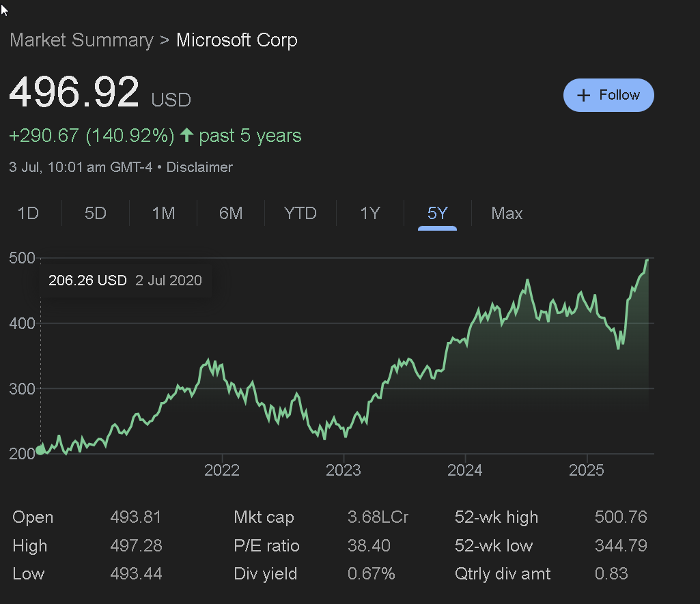The width and height of the screenshot is (700, 604).
Task: Click the 300 y-axis label
Action: (22, 389)
